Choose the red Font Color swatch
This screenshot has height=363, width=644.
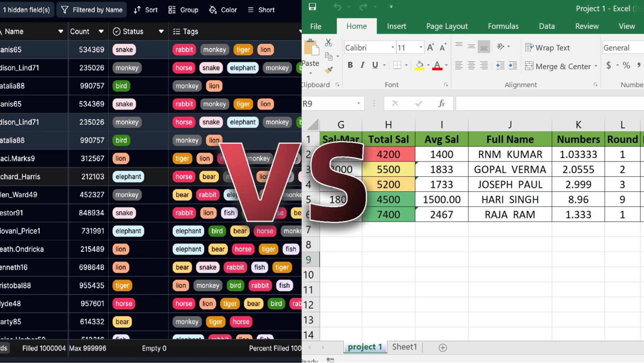(x=438, y=65)
